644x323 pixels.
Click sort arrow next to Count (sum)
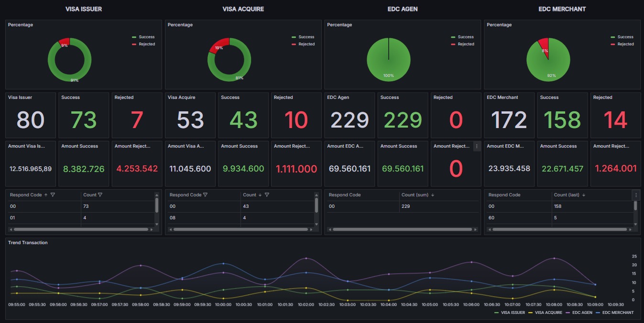(x=433, y=195)
